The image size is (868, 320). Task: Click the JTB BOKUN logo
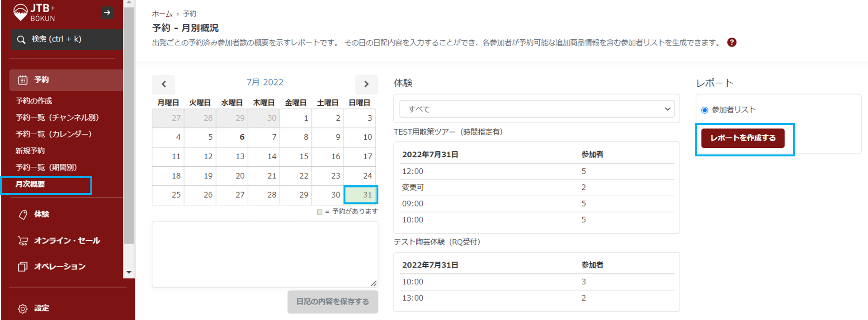34,12
